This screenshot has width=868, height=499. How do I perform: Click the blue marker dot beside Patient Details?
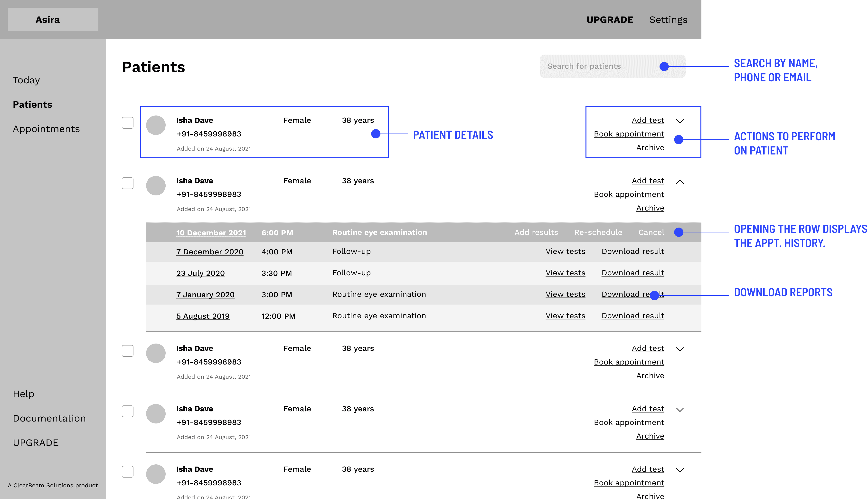pyautogui.click(x=375, y=134)
